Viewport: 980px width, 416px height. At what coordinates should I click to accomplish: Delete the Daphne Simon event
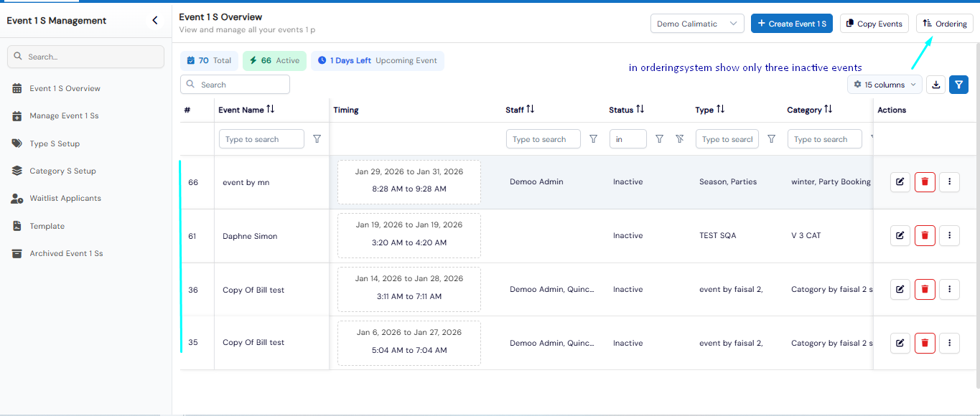[925, 236]
